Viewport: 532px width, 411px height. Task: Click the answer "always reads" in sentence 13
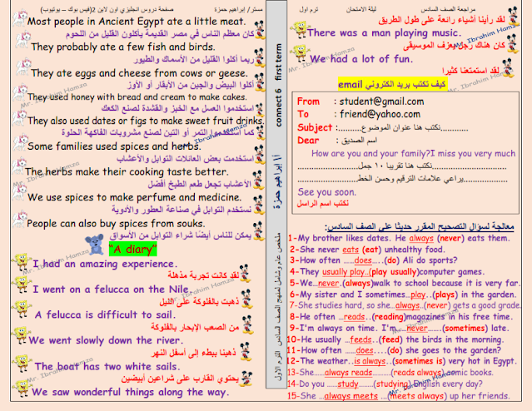click(349, 373)
